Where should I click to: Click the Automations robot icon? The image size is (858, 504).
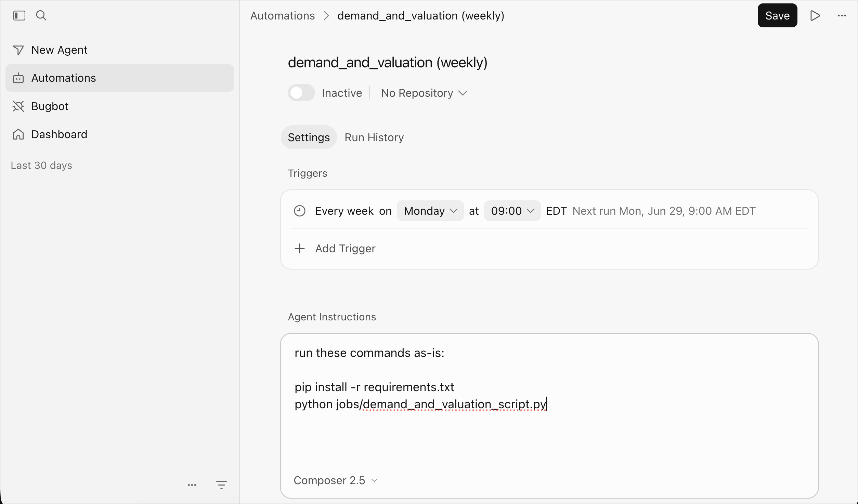(18, 78)
